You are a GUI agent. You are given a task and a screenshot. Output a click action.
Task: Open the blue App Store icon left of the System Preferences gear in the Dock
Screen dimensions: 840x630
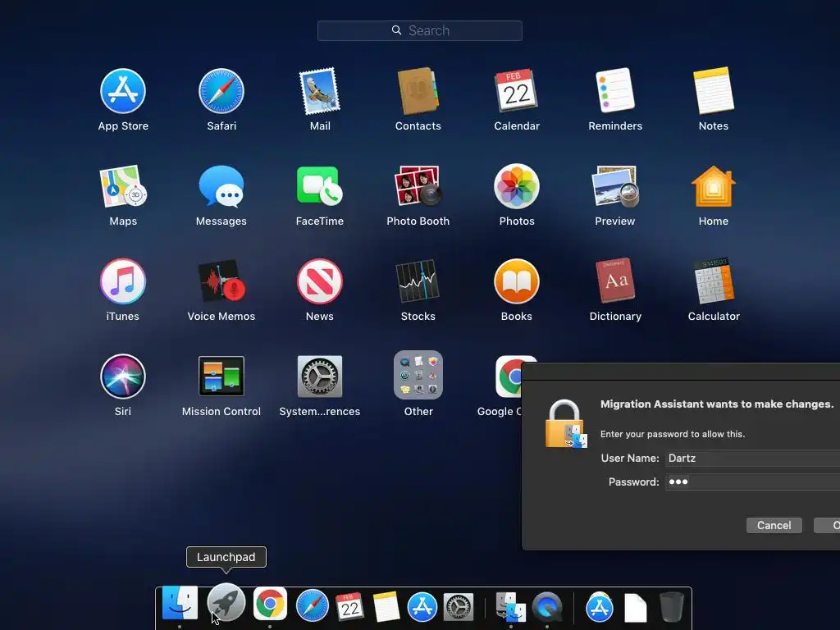(422, 607)
